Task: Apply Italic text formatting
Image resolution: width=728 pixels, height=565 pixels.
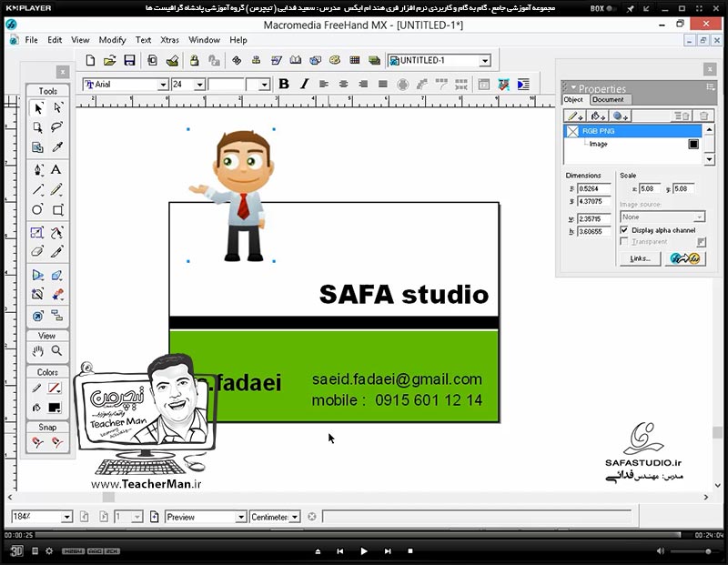Action: point(304,84)
